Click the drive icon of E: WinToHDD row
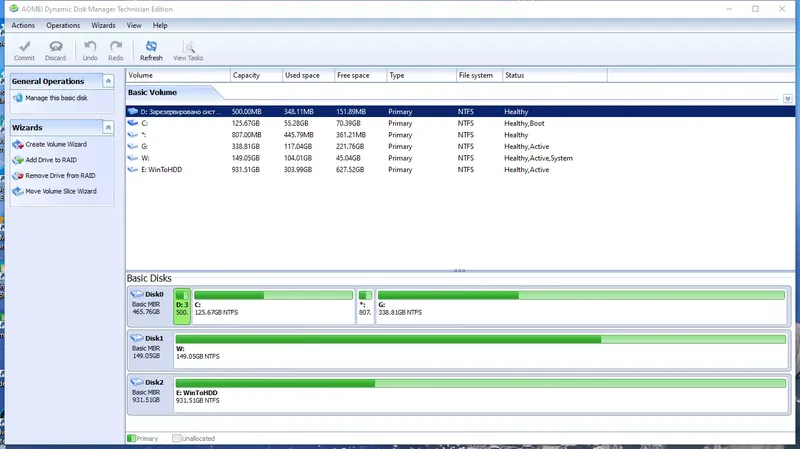The width and height of the screenshot is (800, 449). (x=133, y=169)
